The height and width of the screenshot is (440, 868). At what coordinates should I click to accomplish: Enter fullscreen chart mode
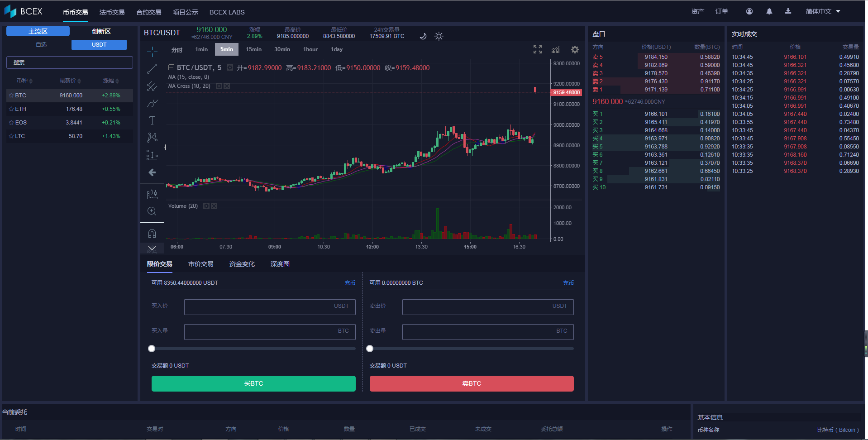(x=537, y=49)
